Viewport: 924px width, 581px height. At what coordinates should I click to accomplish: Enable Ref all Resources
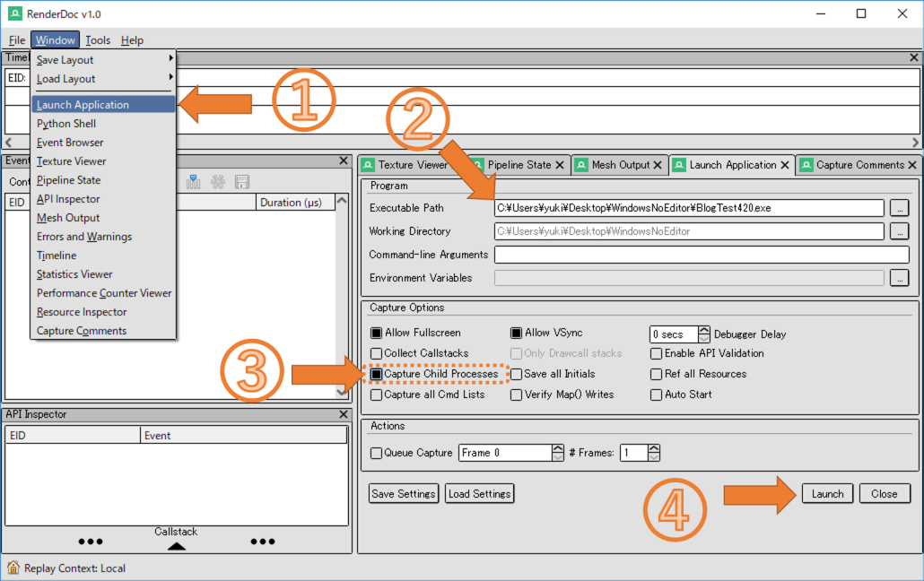pos(656,374)
